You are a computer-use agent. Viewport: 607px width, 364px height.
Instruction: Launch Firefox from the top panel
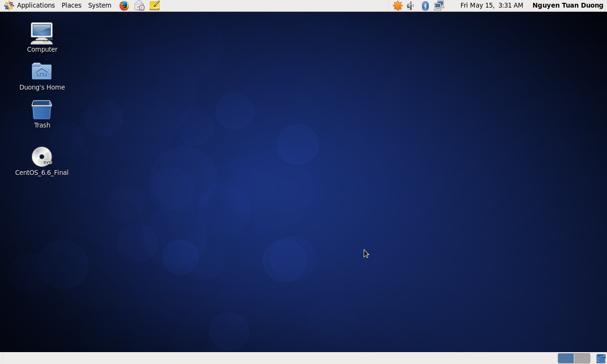[124, 6]
